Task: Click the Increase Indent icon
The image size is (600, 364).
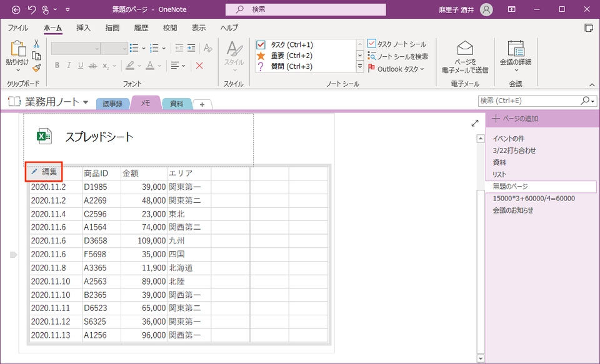Action: coord(191,48)
